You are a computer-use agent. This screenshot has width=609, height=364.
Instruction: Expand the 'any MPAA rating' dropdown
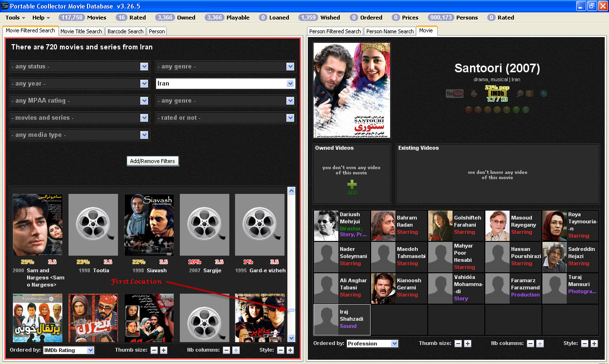[x=79, y=101]
